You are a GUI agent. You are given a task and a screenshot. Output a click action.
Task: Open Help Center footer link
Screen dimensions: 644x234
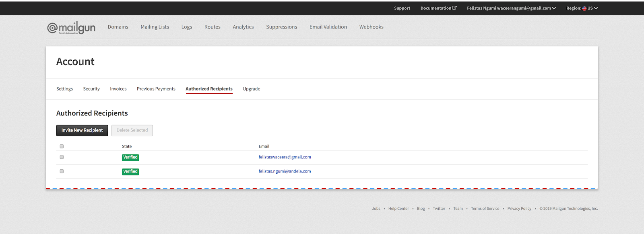[x=398, y=209]
